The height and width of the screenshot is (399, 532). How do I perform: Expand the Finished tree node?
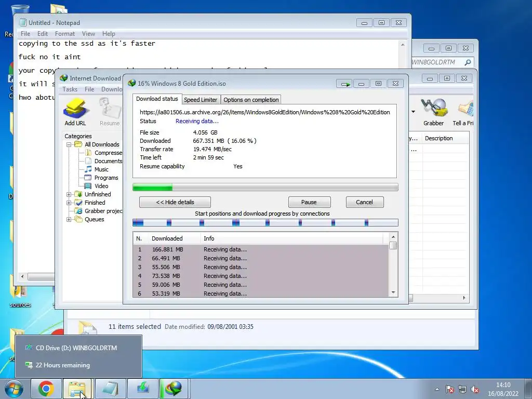coord(69,203)
